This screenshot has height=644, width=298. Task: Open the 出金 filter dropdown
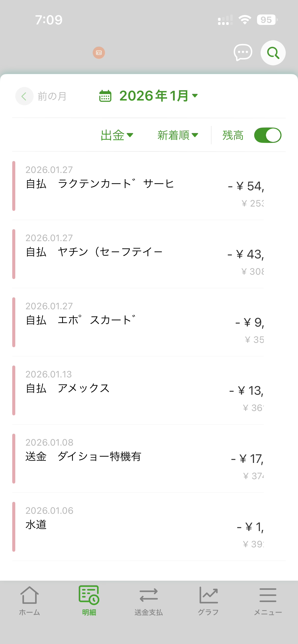pos(117,135)
